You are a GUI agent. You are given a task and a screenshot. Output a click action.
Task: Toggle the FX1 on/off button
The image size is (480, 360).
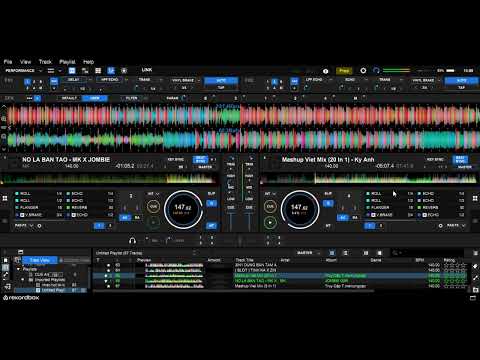pyautogui.click(x=54, y=81)
